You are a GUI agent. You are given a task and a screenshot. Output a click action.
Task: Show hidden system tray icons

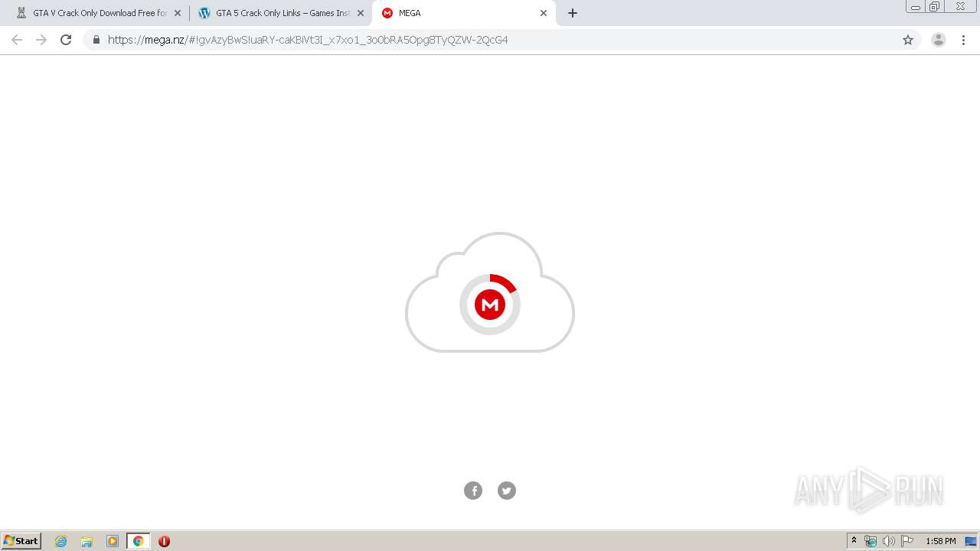pyautogui.click(x=854, y=541)
